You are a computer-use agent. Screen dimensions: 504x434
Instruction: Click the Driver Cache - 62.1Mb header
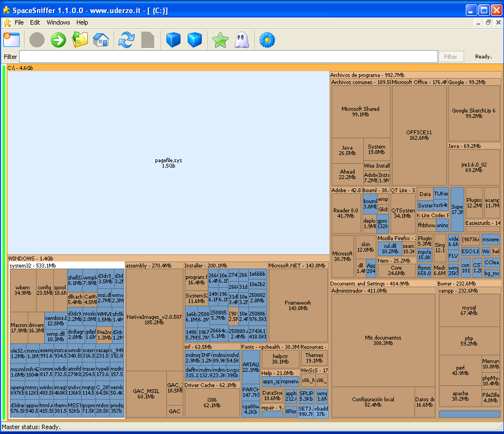click(212, 385)
